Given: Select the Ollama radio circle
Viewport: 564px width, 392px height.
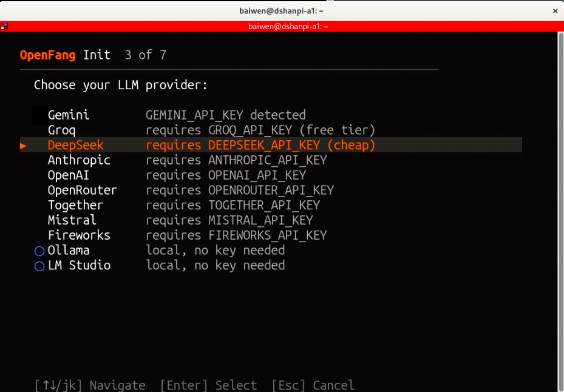Looking at the screenshot, I should tap(39, 251).
